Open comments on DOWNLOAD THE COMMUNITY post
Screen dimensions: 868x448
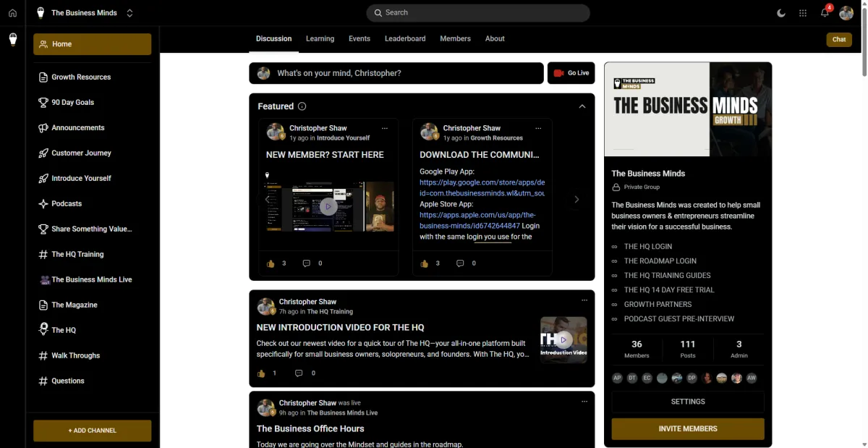coord(460,263)
